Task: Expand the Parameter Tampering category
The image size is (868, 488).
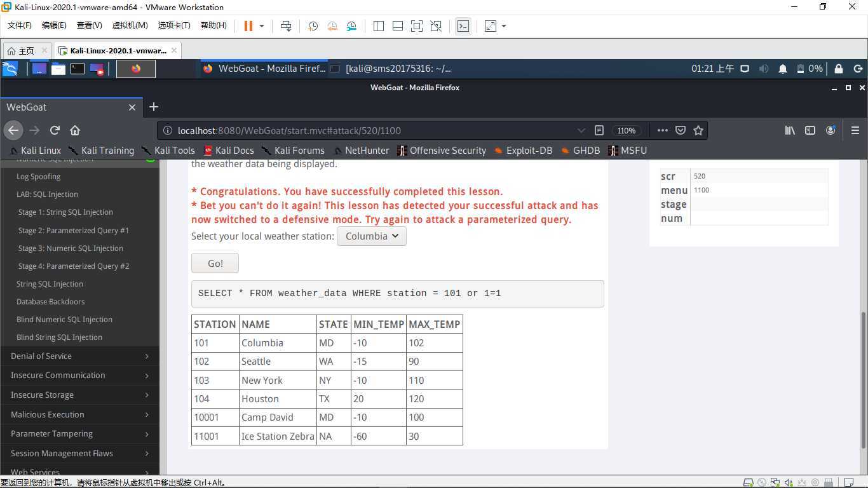Action: coord(79,434)
